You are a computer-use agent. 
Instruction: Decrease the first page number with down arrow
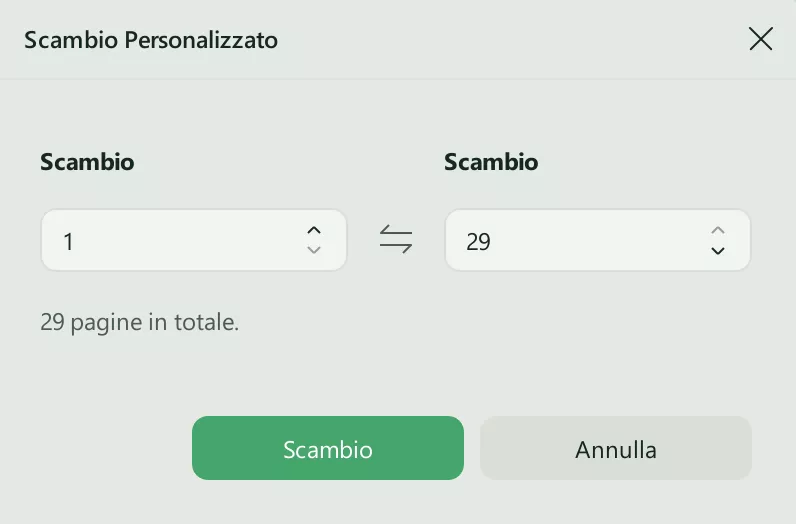[x=314, y=250]
